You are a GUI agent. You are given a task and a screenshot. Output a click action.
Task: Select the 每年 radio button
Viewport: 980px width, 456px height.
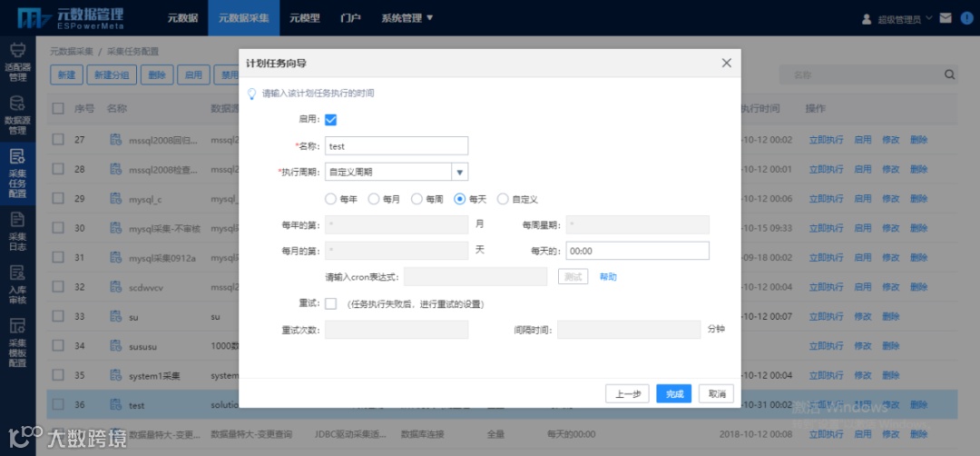point(330,199)
